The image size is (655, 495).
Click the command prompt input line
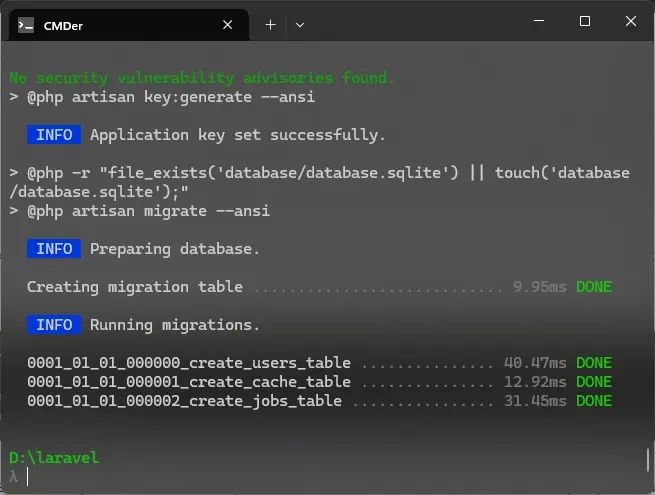point(326,477)
